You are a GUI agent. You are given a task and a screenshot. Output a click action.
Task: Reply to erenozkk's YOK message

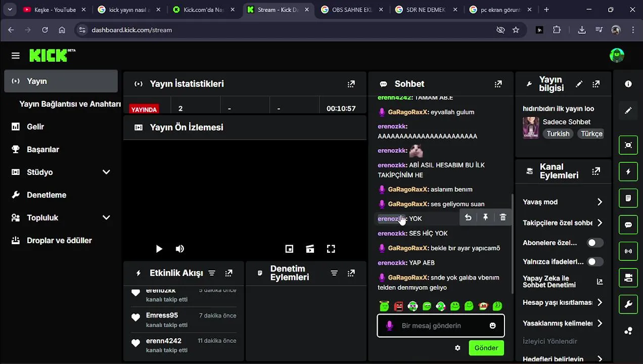pyautogui.click(x=468, y=217)
